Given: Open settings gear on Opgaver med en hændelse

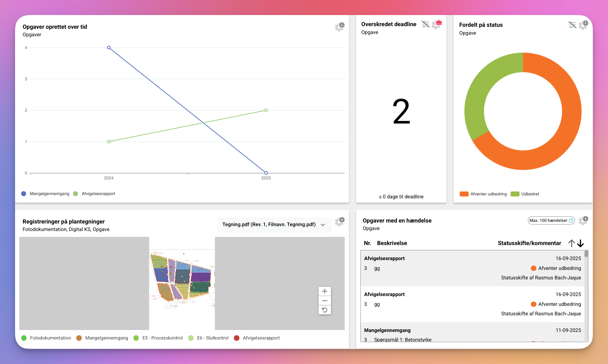Looking at the screenshot, I should point(583,221).
